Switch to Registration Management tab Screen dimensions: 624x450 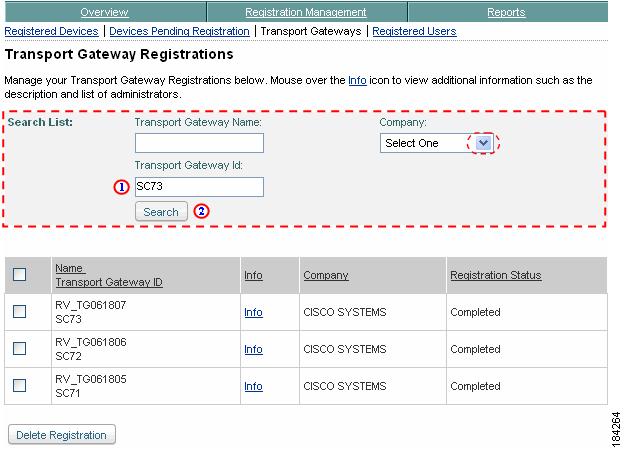305,12
